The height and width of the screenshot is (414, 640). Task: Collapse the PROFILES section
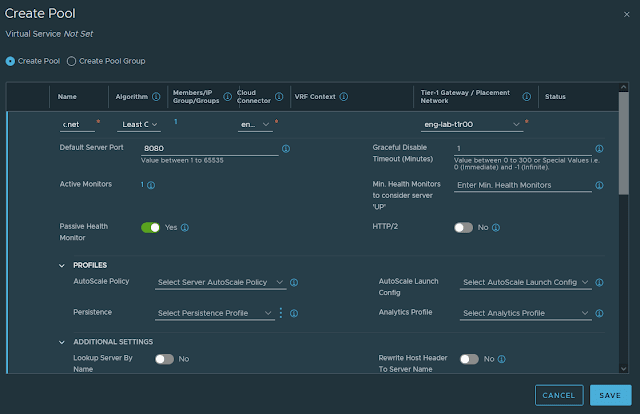coord(62,266)
